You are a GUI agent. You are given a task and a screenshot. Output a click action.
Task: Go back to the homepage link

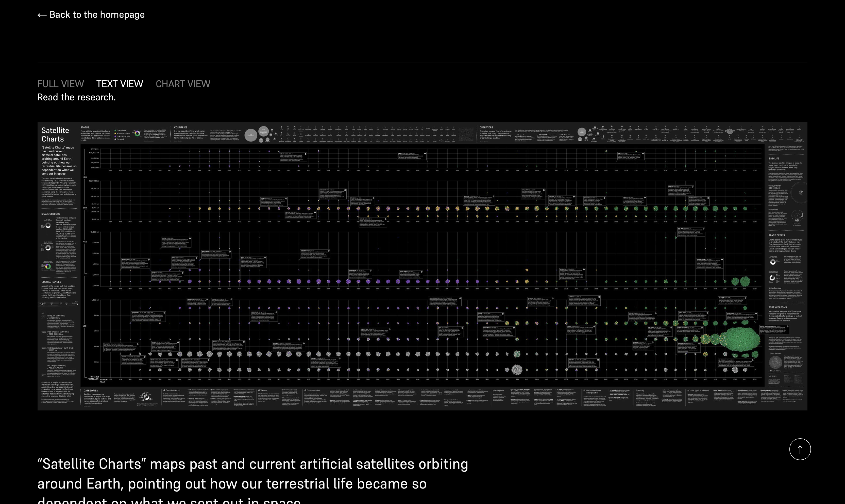(91, 15)
